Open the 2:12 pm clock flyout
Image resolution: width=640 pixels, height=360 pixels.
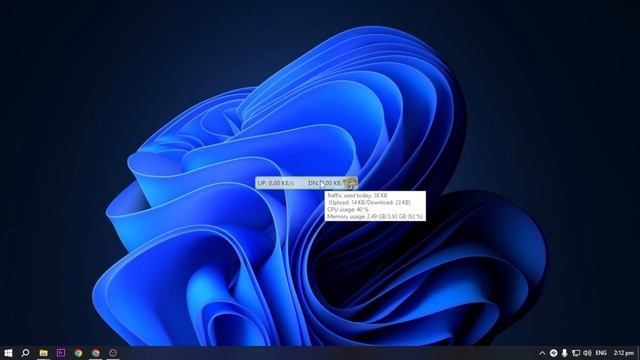coord(624,353)
